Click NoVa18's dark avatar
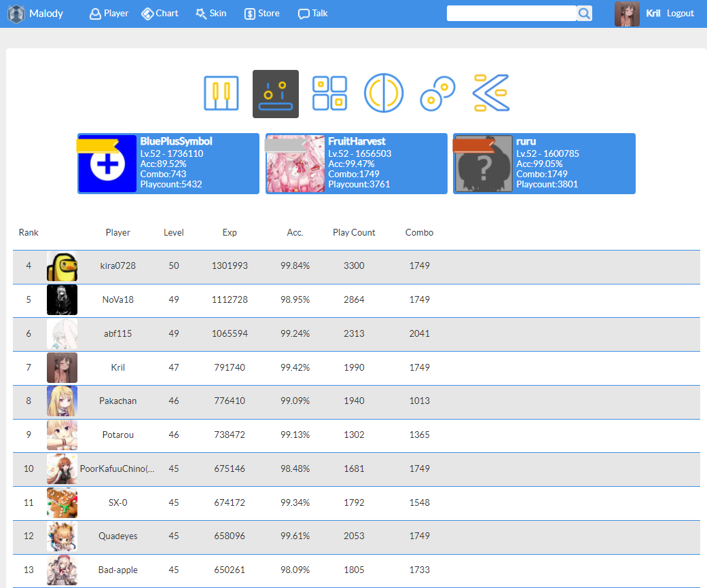707x588 pixels. click(62, 300)
